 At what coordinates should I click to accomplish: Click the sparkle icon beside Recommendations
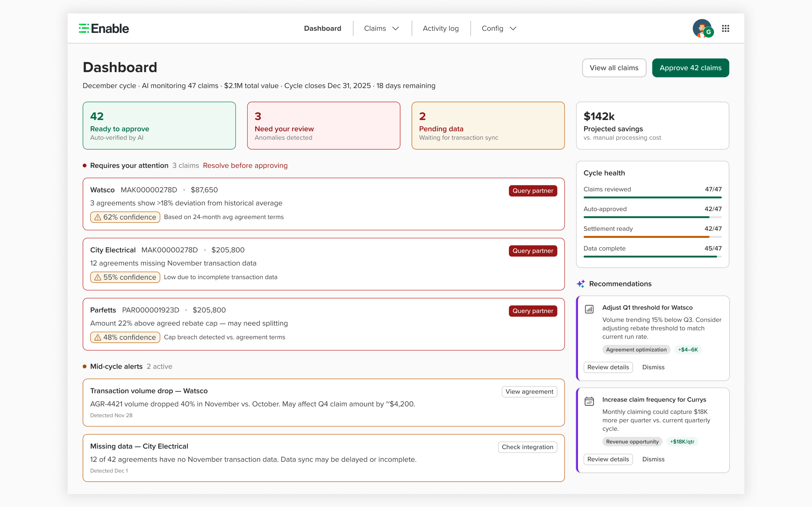point(581,284)
